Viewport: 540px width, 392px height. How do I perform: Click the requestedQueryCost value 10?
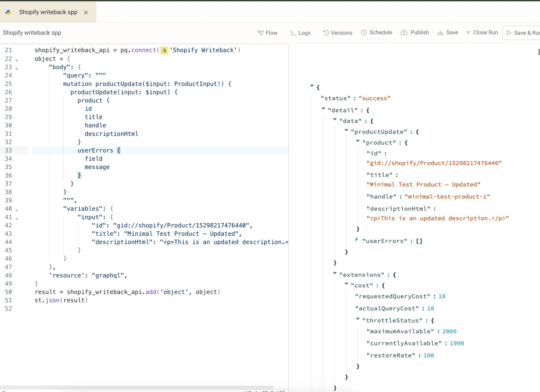point(442,297)
